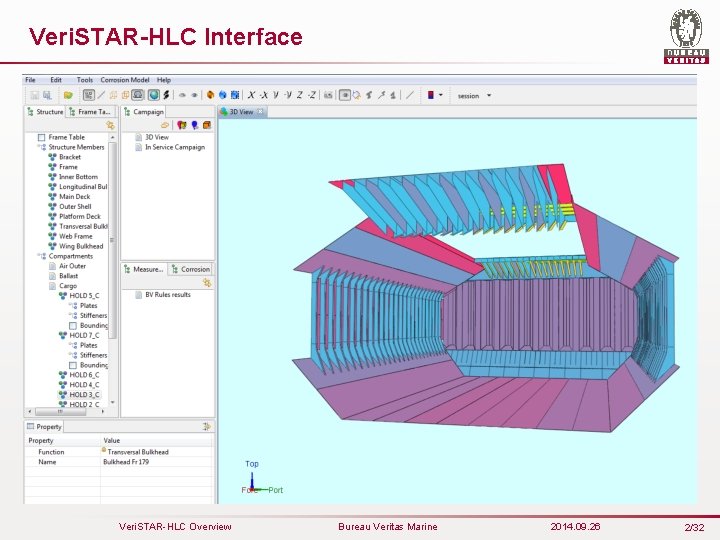Switch to the Measure... tab
Image resolution: width=720 pixels, height=540 pixels.
pos(144,270)
